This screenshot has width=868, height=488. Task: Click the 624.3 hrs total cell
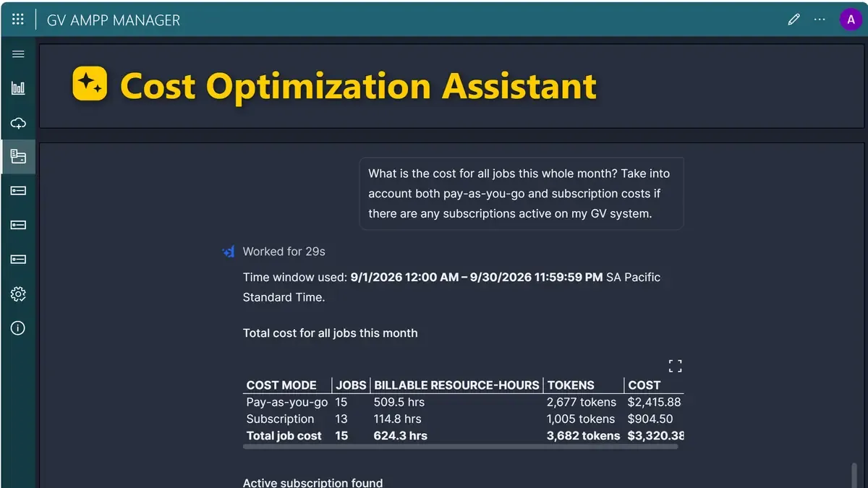400,436
